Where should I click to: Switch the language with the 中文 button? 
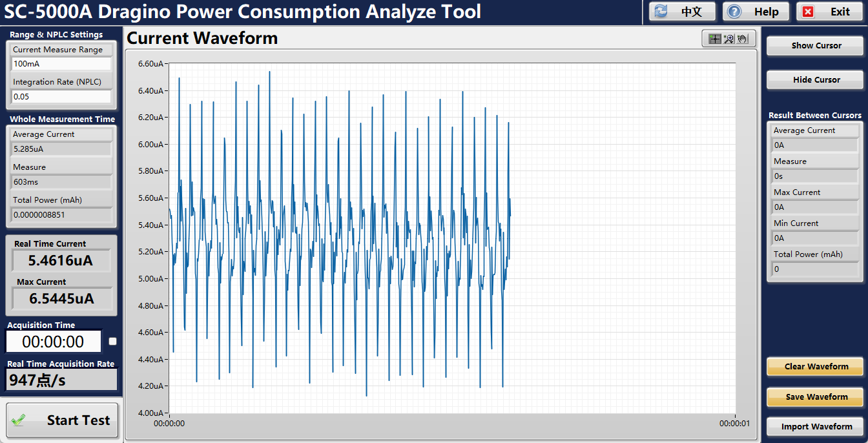(683, 12)
